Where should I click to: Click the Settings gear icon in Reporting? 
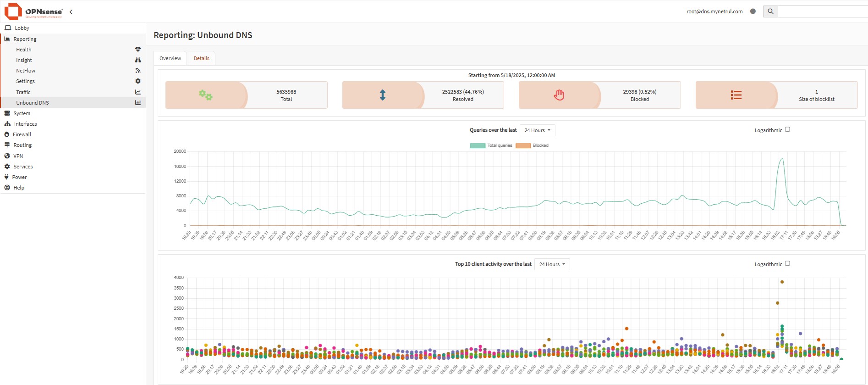(137, 81)
